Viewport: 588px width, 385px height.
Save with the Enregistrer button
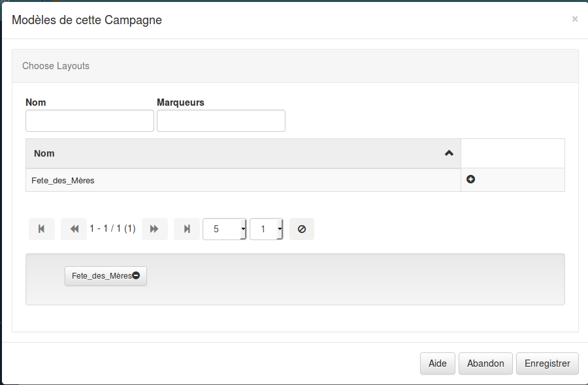[547, 363]
